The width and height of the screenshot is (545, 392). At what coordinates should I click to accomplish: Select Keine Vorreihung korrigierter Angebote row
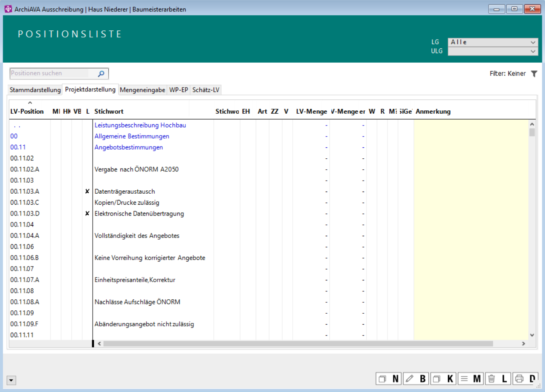coord(150,258)
